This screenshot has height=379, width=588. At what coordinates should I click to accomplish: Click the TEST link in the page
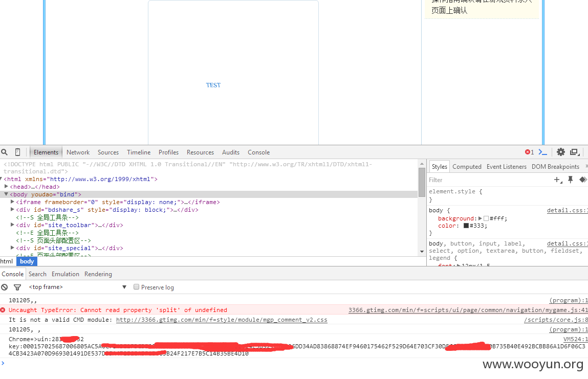coord(213,85)
